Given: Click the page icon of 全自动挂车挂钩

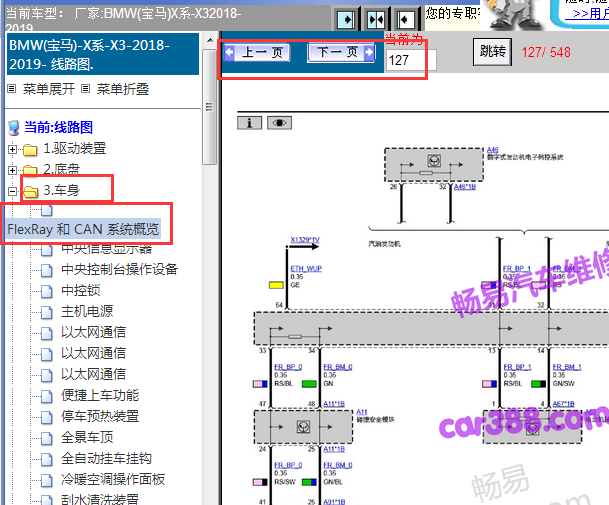Looking at the screenshot, I should coord(47,459).
